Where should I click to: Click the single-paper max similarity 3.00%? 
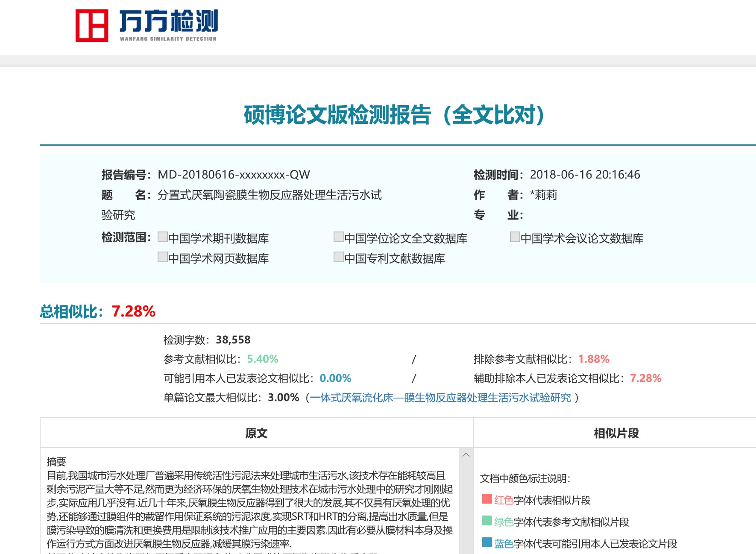click(284, 398)
